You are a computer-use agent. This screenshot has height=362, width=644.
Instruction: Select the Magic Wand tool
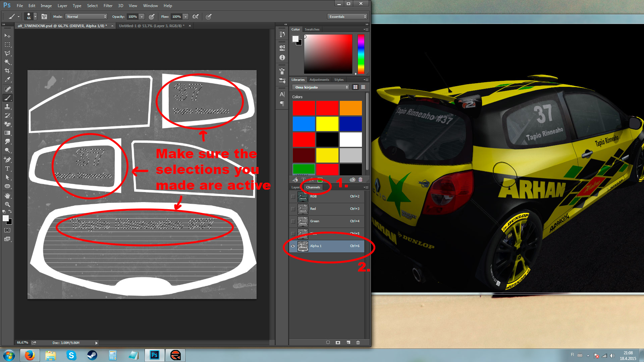click(7, 62)
